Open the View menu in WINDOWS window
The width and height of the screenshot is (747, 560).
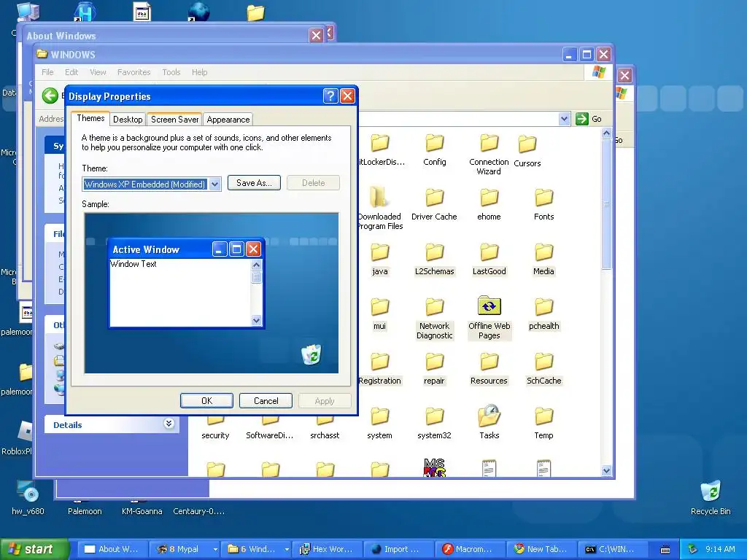(x=98, y=72)
